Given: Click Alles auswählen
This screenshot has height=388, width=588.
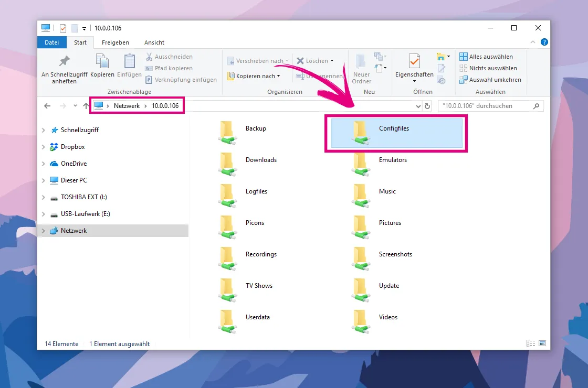Looking at the screenshot, I should tap(486, 57).
